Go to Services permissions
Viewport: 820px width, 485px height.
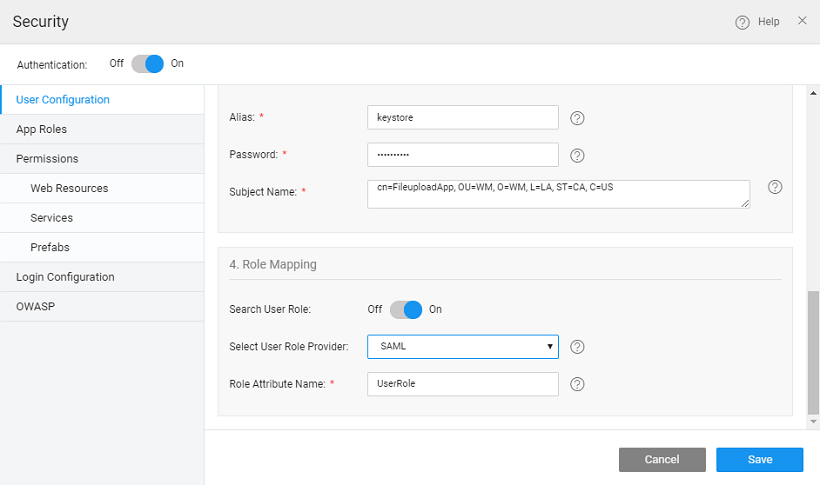(x=51, y=218)
